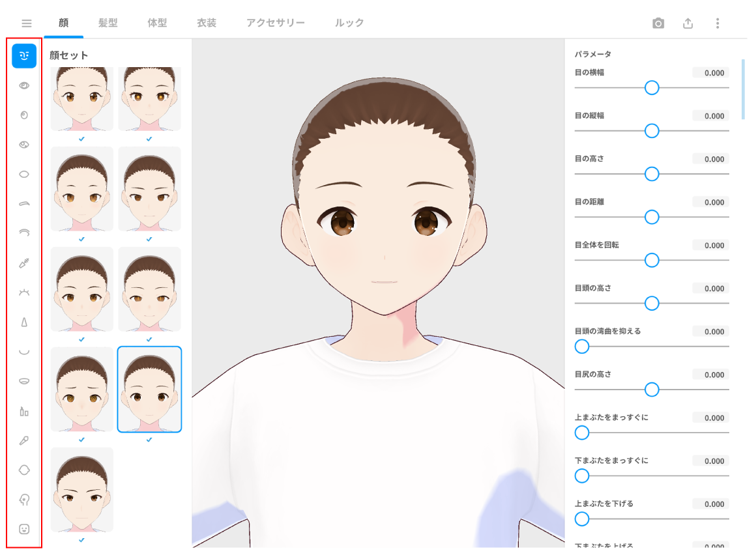Click the 上まぶたを下げる slider handle
The height and width of the screenshot is (557, 756).
582,519
